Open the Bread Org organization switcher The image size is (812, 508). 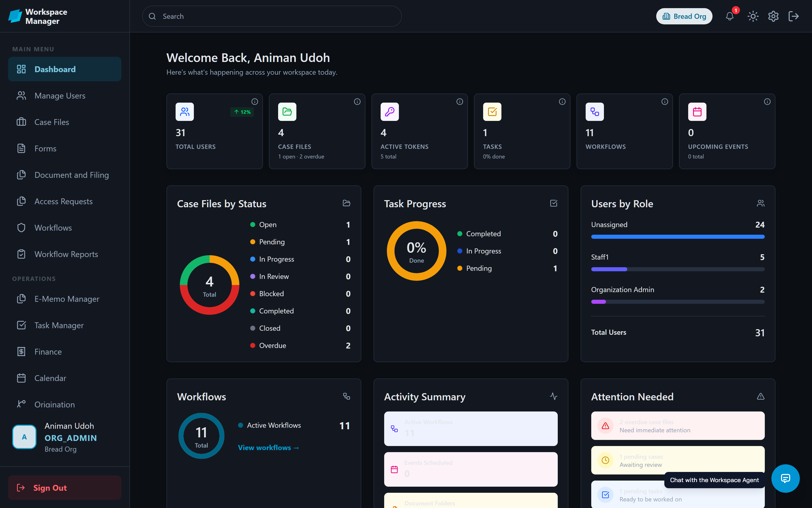[x=684, y=16]
